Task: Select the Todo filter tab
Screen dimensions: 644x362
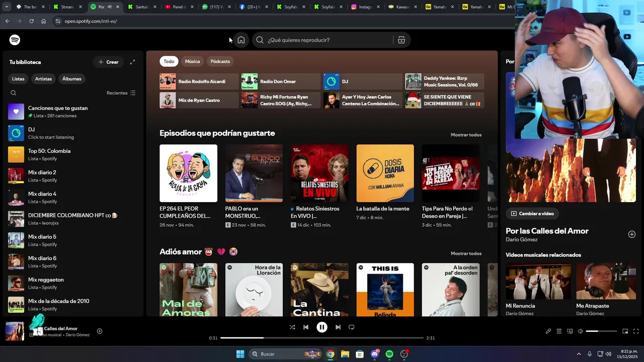Action: [169, 61]
